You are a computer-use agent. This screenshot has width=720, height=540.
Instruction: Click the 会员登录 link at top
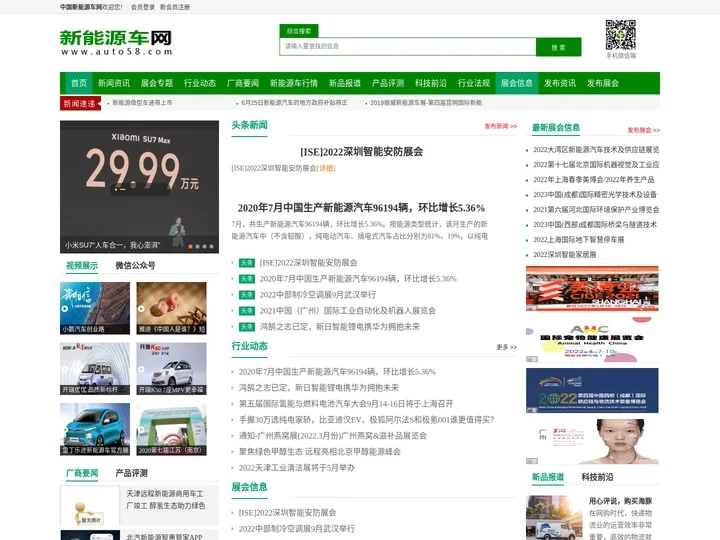tap(143, 7)
